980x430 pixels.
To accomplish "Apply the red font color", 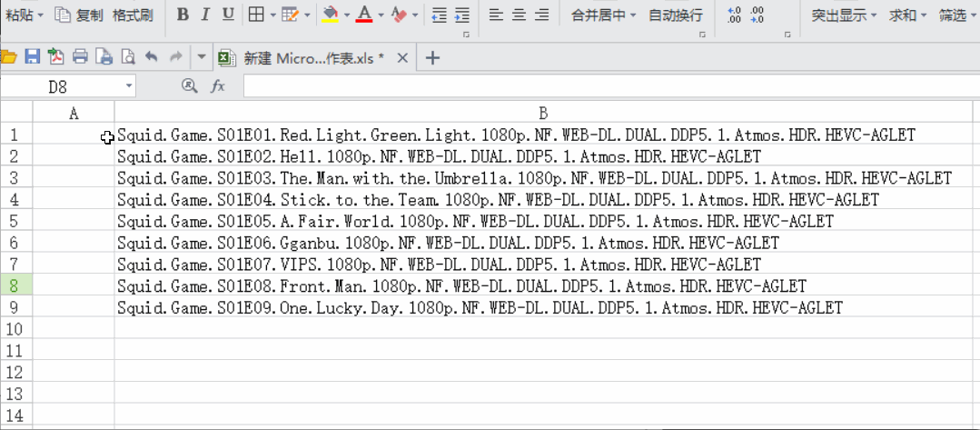I will pos(364,15).
